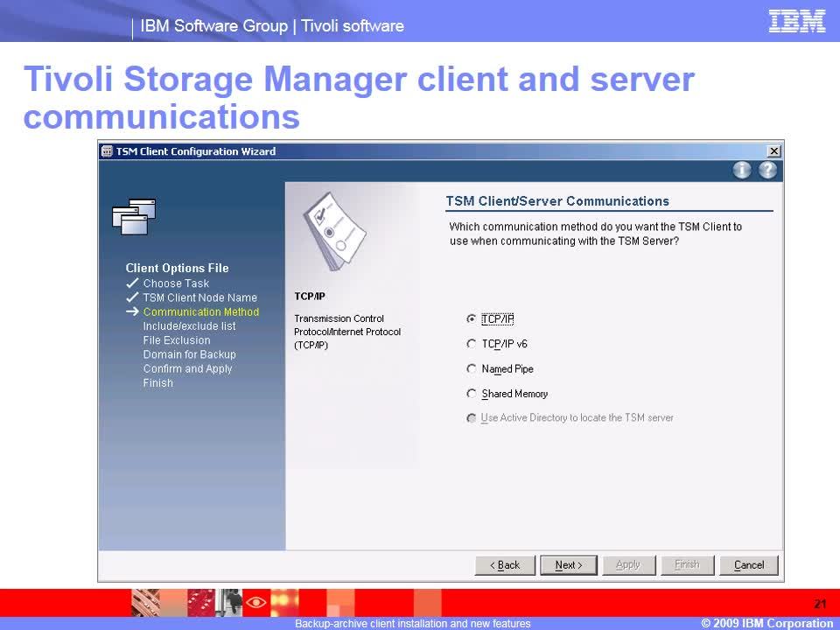
Task: Click the Transmission Control Protocol description text
Action: (347, 332)
